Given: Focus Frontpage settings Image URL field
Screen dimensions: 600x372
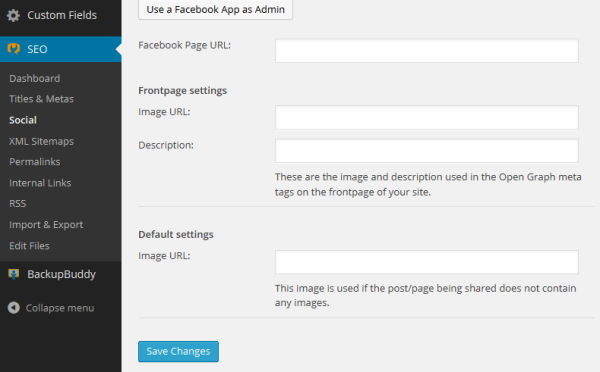Looking at the screenshot, I should (x=427, y=117).
